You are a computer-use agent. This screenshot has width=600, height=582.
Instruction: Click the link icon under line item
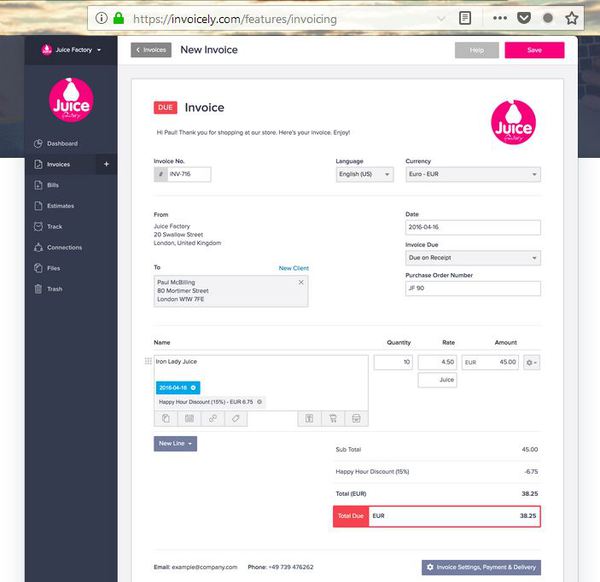click(213, 419)
